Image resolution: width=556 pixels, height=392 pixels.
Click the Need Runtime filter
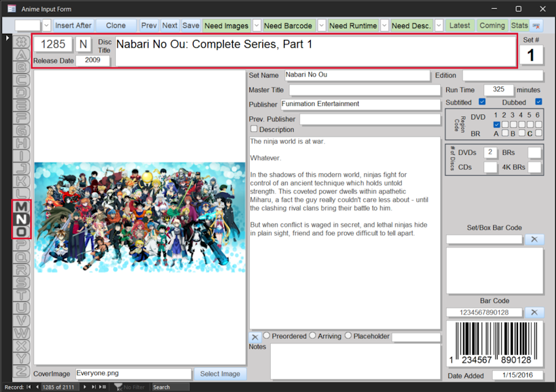click(x=353, y=25)
